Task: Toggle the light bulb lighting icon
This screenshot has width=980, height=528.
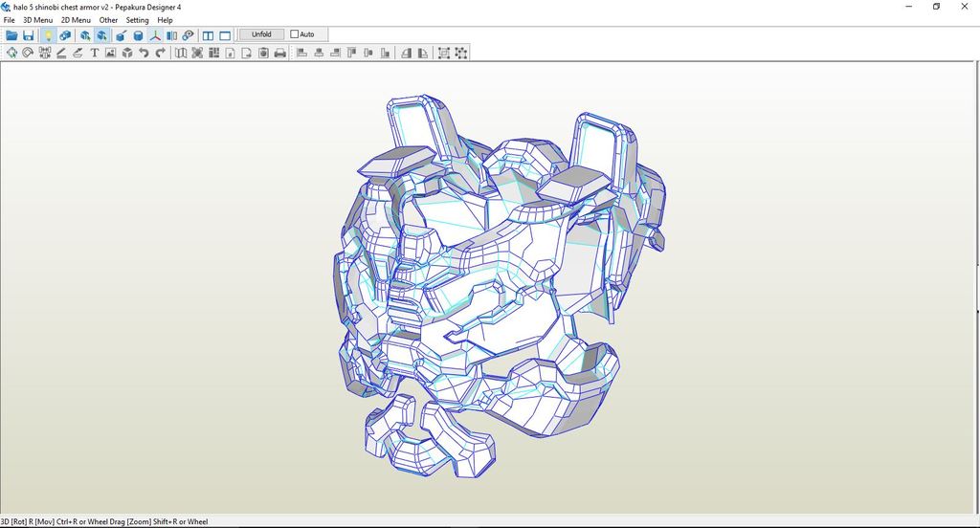Action: coord(48,35)
